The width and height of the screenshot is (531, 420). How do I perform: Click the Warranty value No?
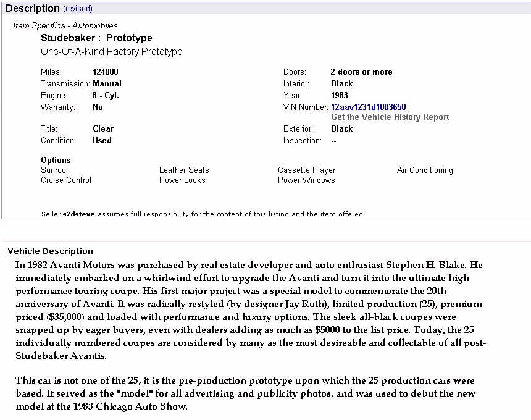tap(98, 107)
